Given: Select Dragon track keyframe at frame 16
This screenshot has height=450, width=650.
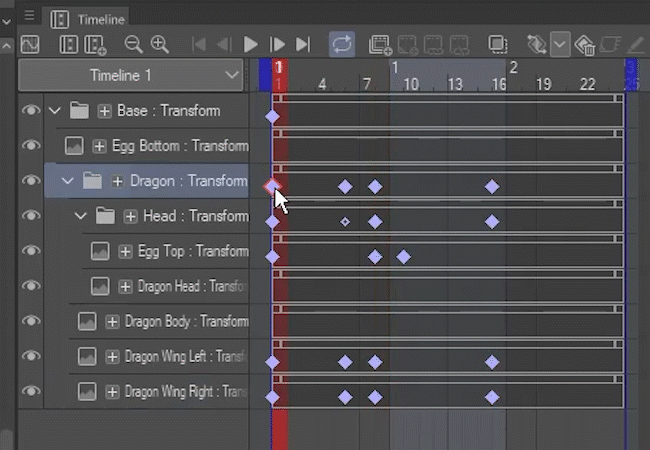Looking at the screenshot, I should tap(492, 187).
